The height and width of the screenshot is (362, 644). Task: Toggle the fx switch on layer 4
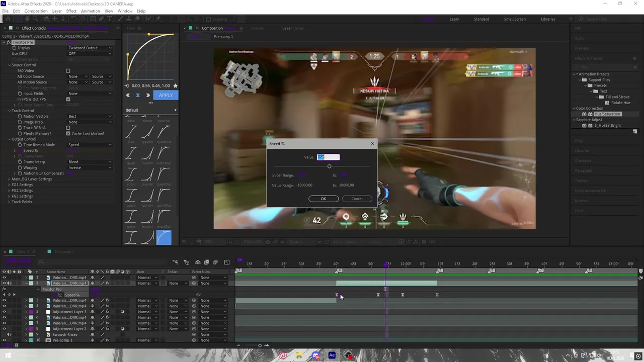point(107,306)
